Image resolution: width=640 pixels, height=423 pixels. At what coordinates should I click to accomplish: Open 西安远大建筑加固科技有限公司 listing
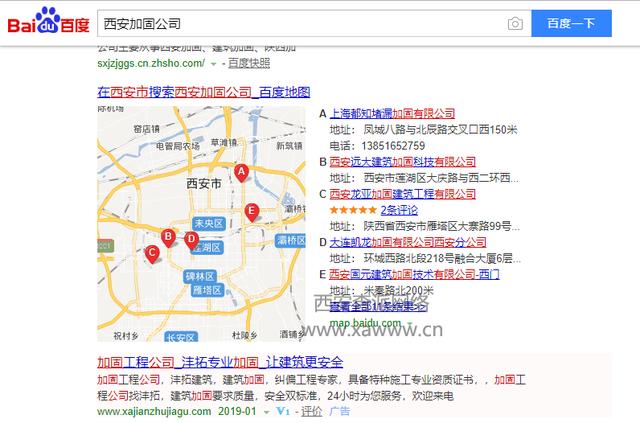(402, 162)
